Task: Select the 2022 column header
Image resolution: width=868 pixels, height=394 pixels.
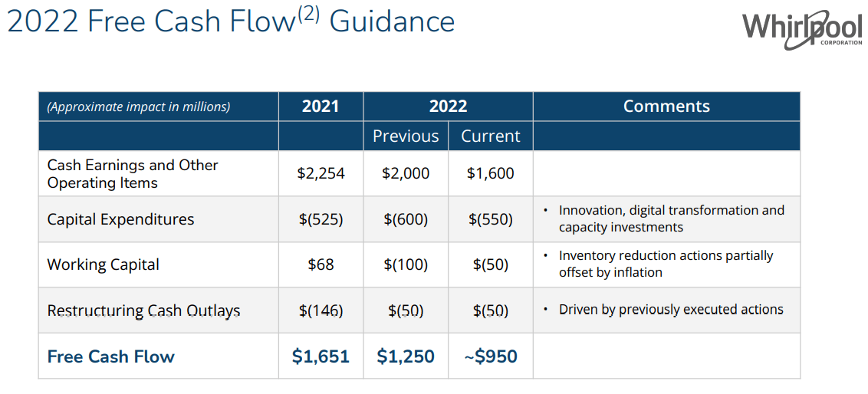Action: (448, 107)
